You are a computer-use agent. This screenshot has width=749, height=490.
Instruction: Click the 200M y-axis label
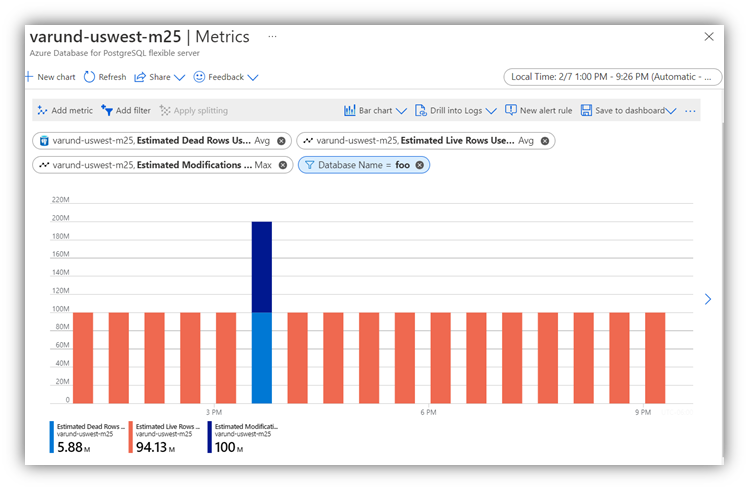(x=61, y=218)
